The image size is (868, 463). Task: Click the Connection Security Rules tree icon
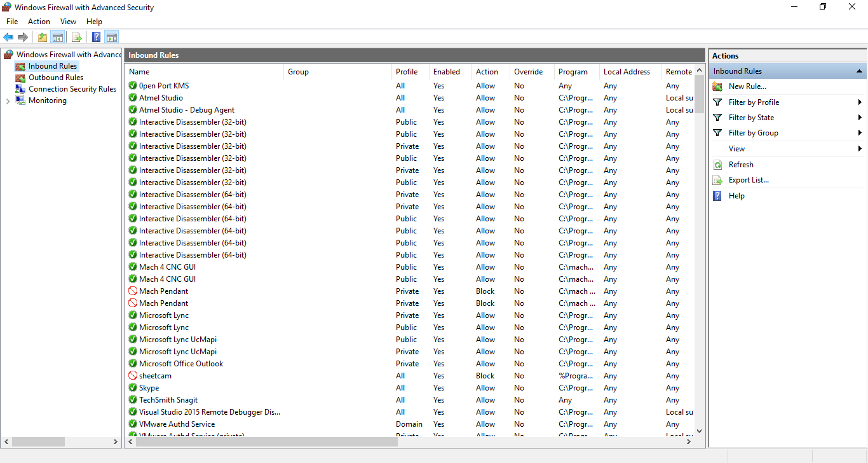(20, 89)
